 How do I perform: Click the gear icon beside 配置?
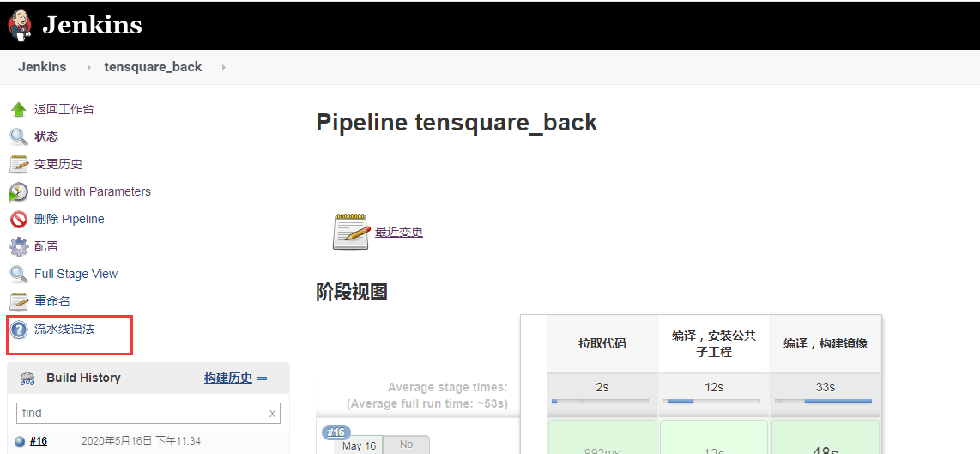tap(19, 247)
